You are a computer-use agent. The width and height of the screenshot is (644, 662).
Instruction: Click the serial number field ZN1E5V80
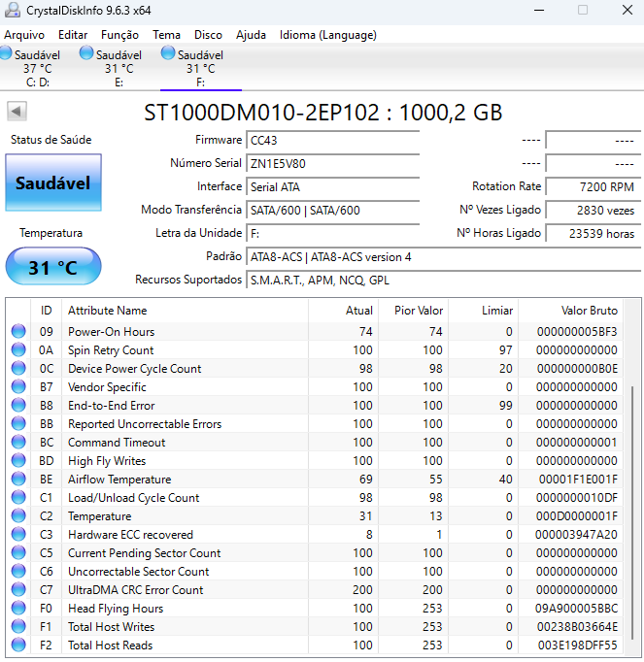332,163
